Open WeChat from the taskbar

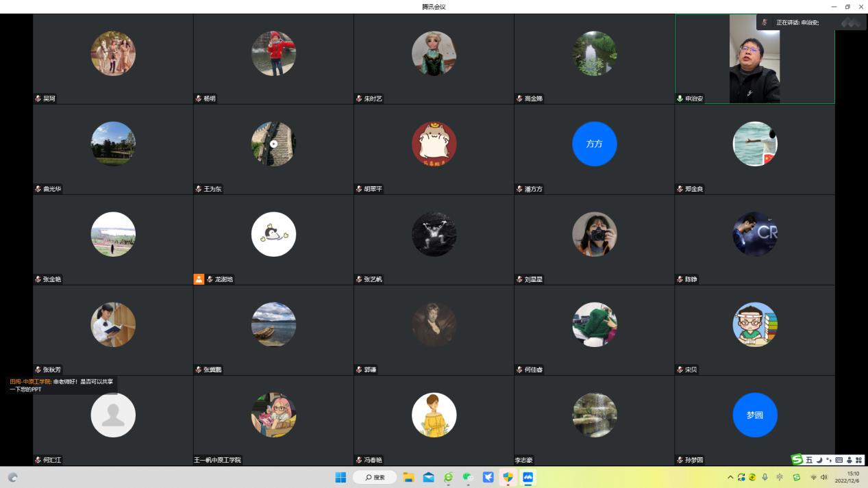[x=468, y=477]
